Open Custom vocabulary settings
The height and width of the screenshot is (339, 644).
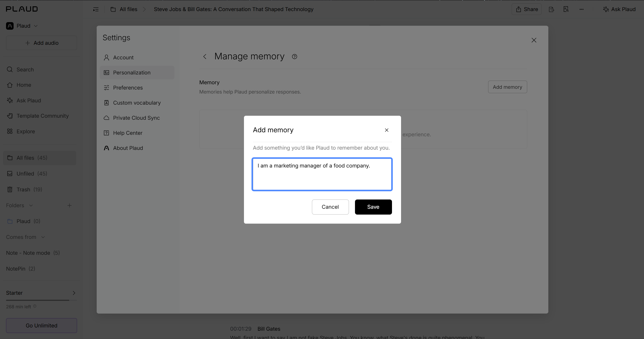click(x=137, y=103)
